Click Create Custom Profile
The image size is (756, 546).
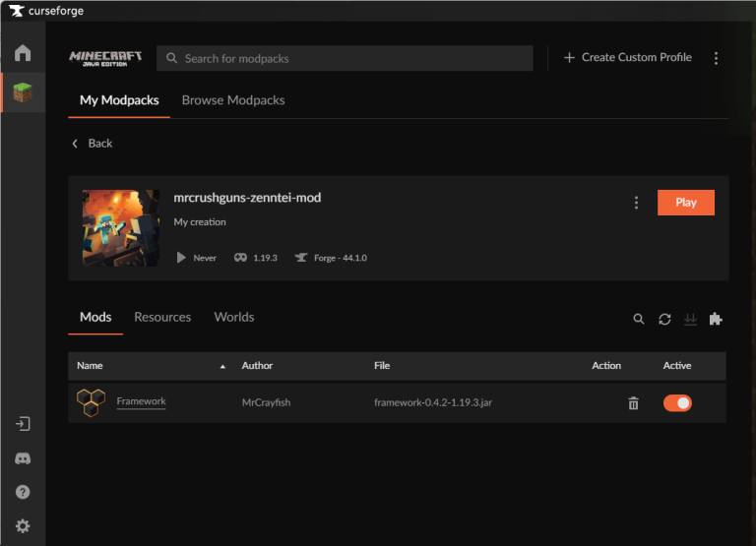click(627, 58)
